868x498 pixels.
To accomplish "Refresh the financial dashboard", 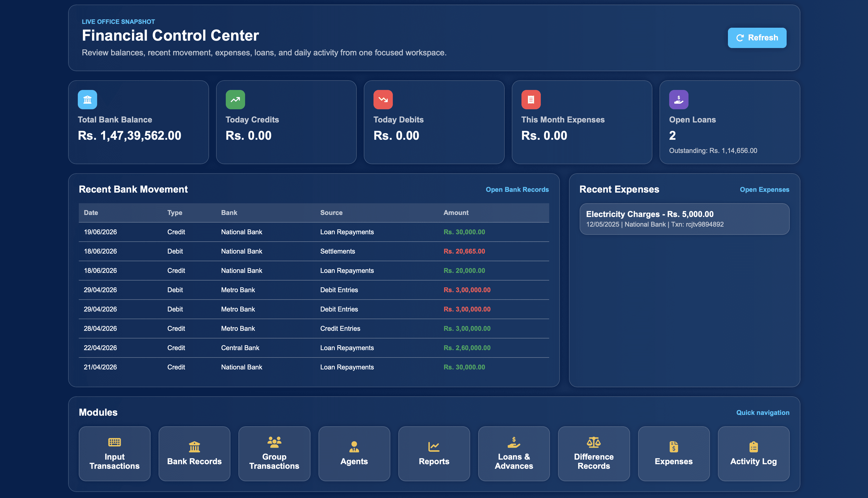I will tap(757, 38).
